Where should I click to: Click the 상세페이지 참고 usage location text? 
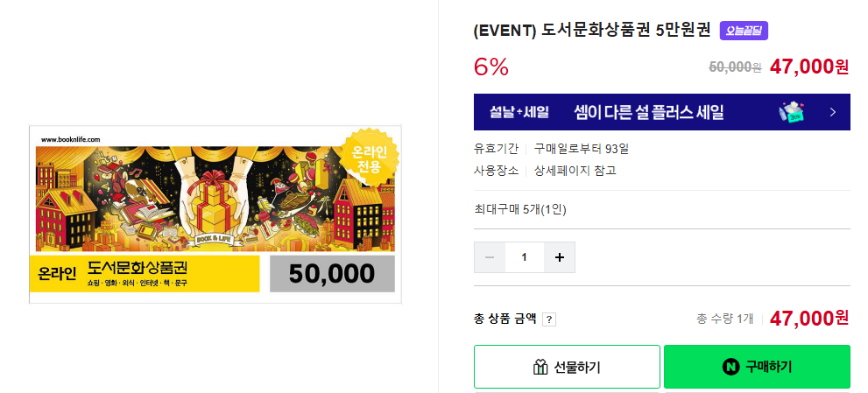click(x=575, y=170)
